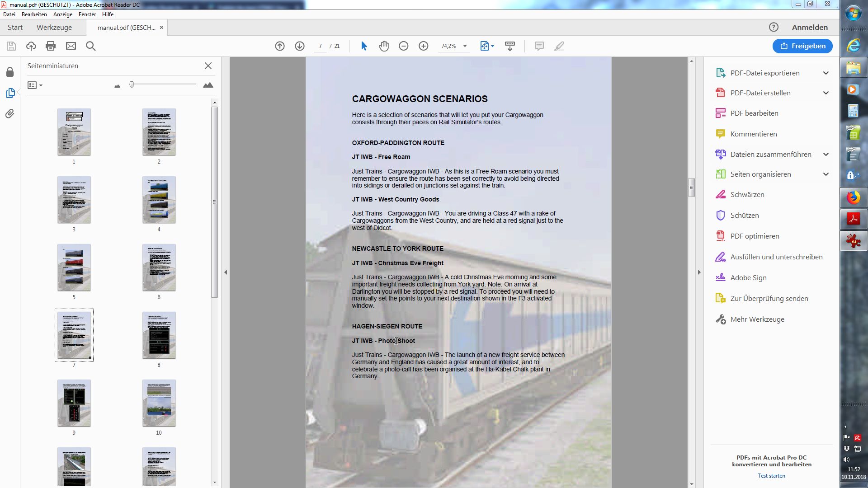This screenshot has width=868, height=488.
Task: Expand PDF-Datei exportieren options
Action: click(826, 73)
